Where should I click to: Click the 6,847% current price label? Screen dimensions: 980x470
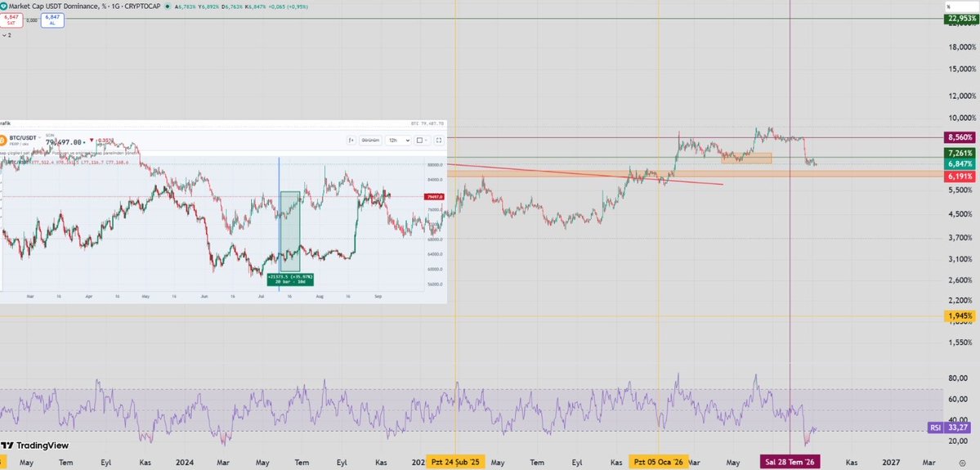pos(960,163)
